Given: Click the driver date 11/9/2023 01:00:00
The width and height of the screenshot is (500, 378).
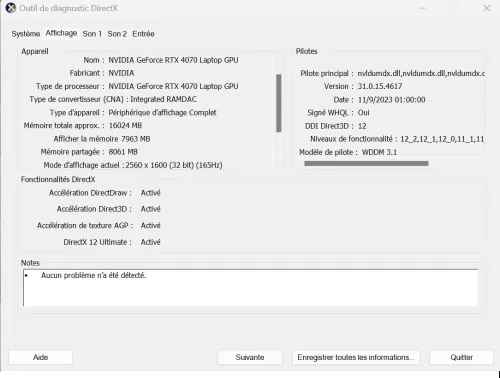Looking at the screenshot, I should pyautogui.click(x=391, y=100).
